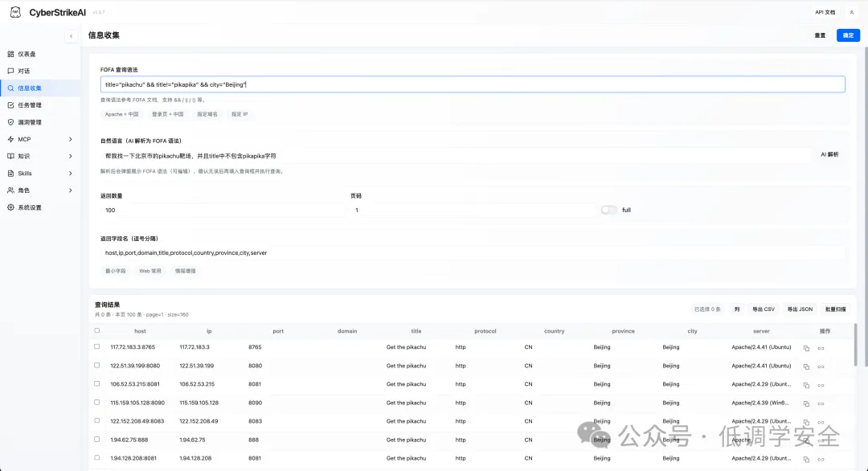This screenshot has width=868, height=471.
Task: Copy the 1.94.128.208:8081 row using its copy icon
Action: pos(807,460)
